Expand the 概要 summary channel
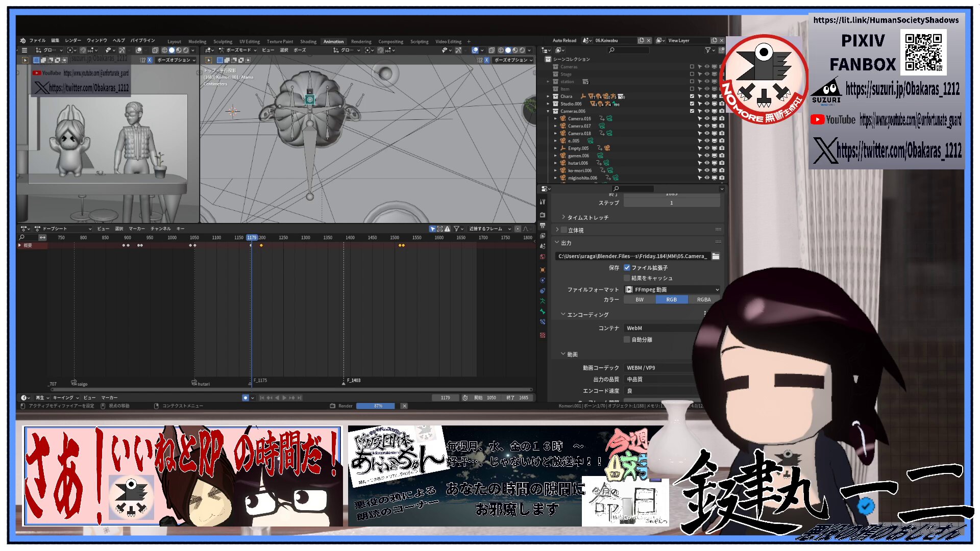Viewport: 980px width, 551px height. [x=20, y=245]
